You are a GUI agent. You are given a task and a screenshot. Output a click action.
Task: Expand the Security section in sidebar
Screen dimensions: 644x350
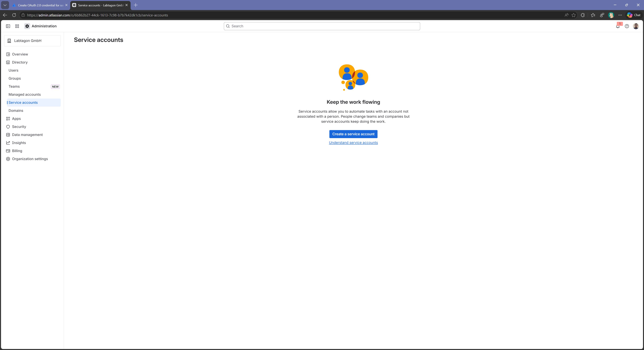19,127
